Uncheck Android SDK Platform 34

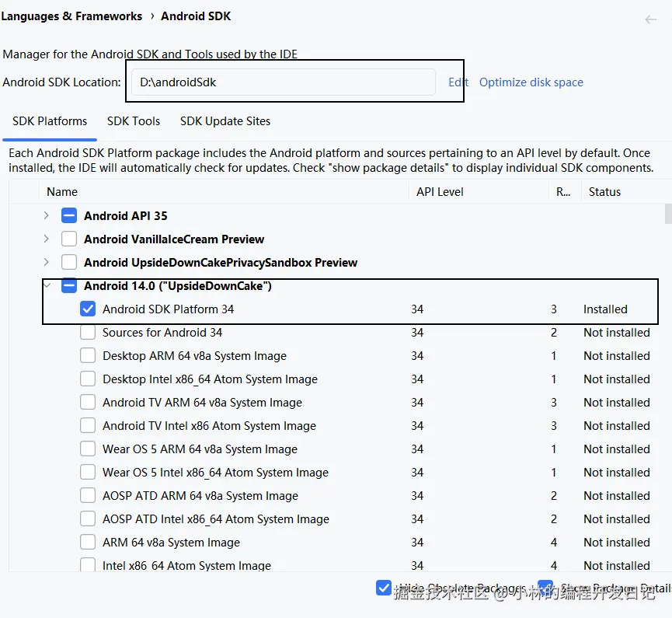tap(88, 309)
